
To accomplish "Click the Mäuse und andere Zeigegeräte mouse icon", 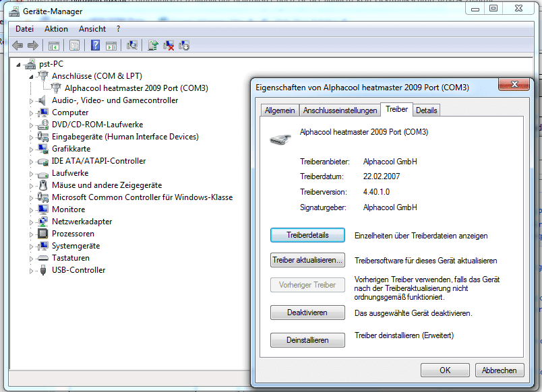I will click(43, 185).
